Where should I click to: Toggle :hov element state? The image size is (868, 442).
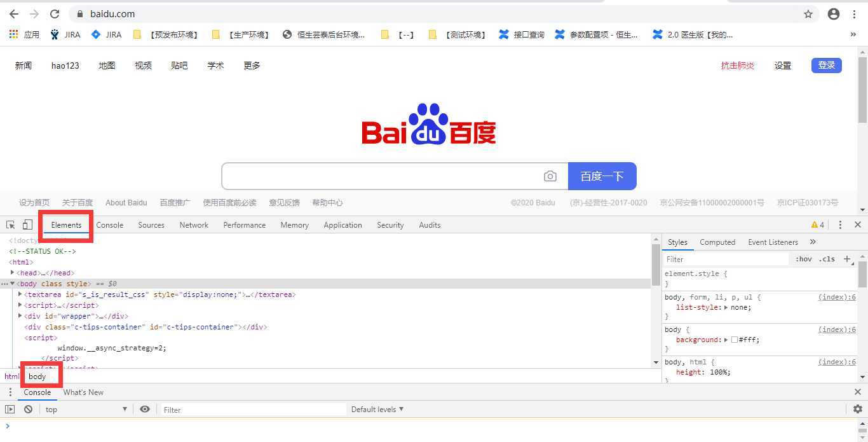click(804, 259)
